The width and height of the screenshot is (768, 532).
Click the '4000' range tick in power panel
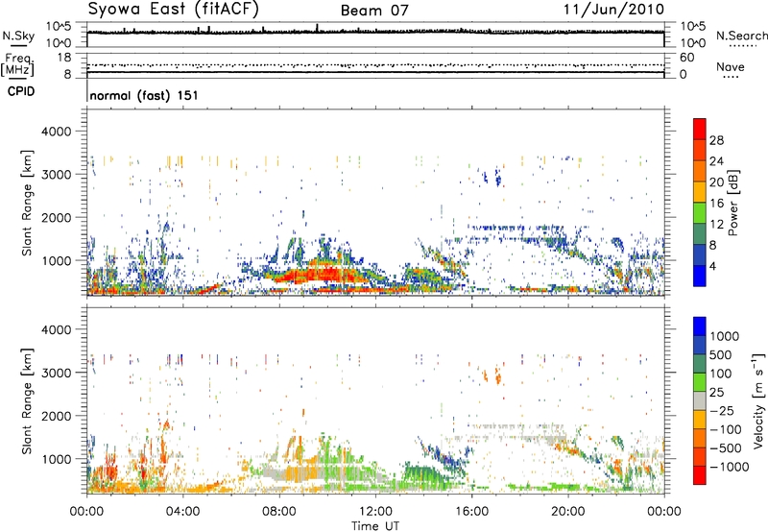[x=56, y=132]
